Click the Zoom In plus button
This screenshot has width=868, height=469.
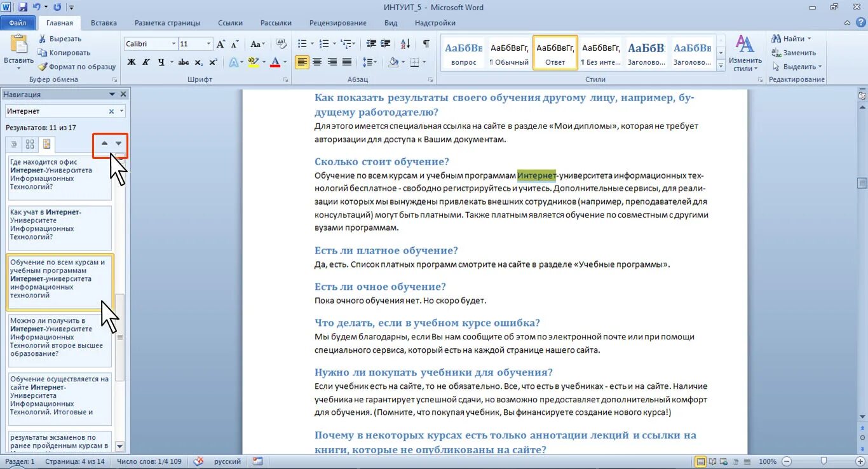click(x=860, y=461)
